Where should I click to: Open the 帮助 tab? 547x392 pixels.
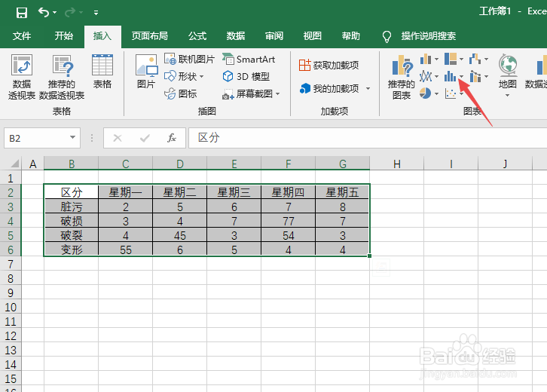click(351, 36)
